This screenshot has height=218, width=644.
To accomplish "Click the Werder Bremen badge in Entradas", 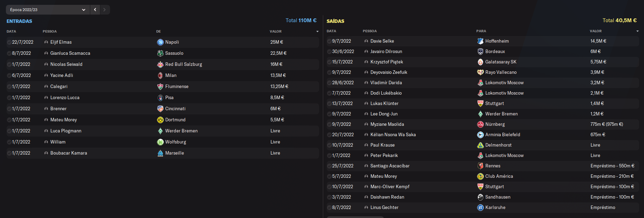I will 160,131.
